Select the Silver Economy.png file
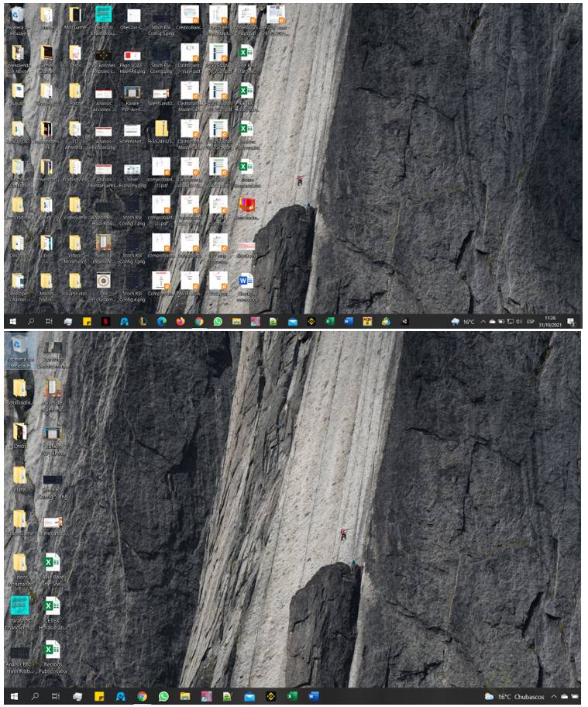 point(132,176)
